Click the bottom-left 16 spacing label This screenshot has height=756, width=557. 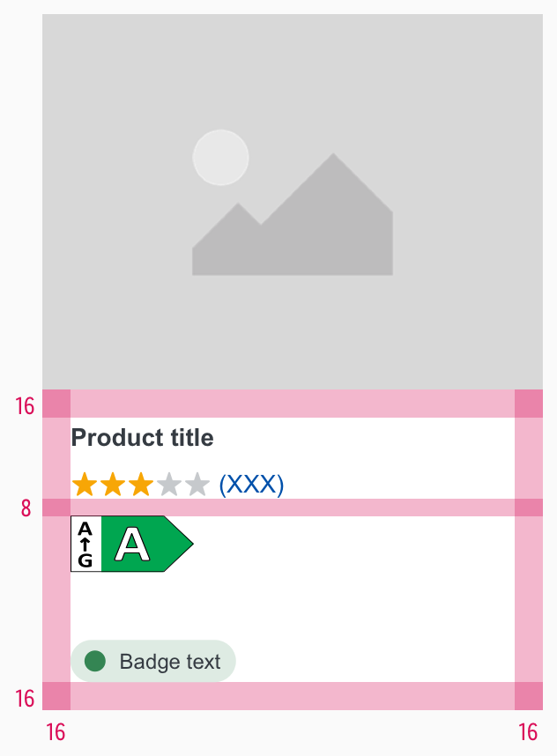click(x=56, y=732)
